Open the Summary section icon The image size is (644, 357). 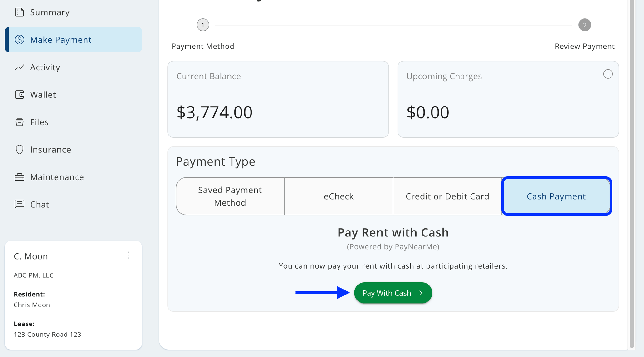click(20, 12)
